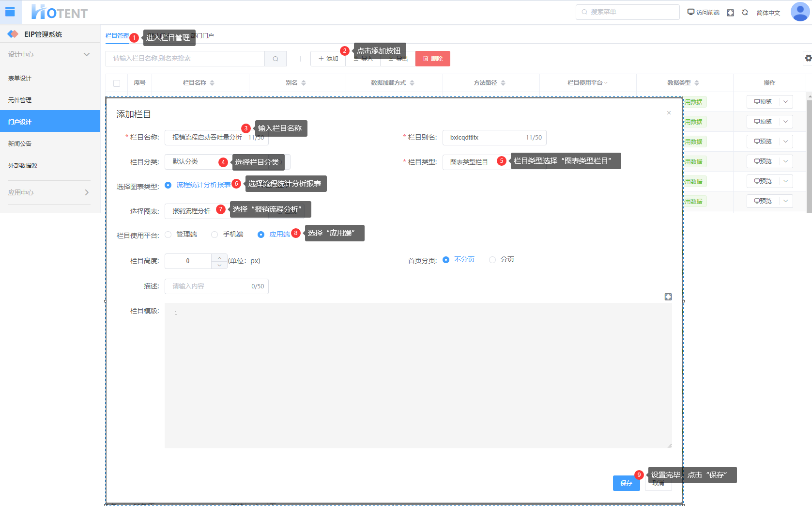Select the 流程统计分析报表 radio option

pos(168,185)
